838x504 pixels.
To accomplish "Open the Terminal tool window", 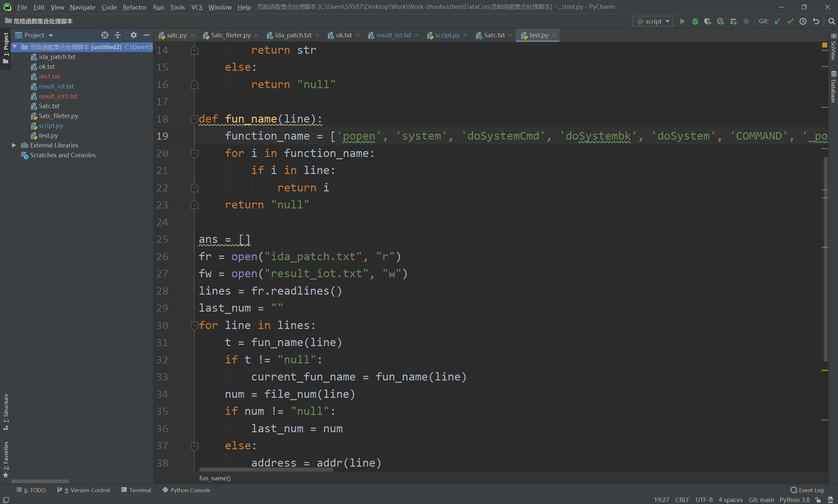I will 136,490.
